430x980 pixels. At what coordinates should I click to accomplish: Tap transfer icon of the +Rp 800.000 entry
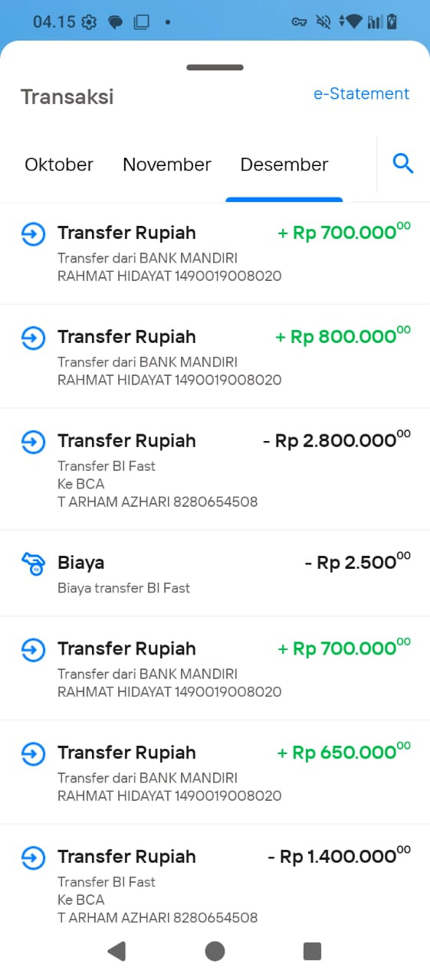[x=33, y=338]
